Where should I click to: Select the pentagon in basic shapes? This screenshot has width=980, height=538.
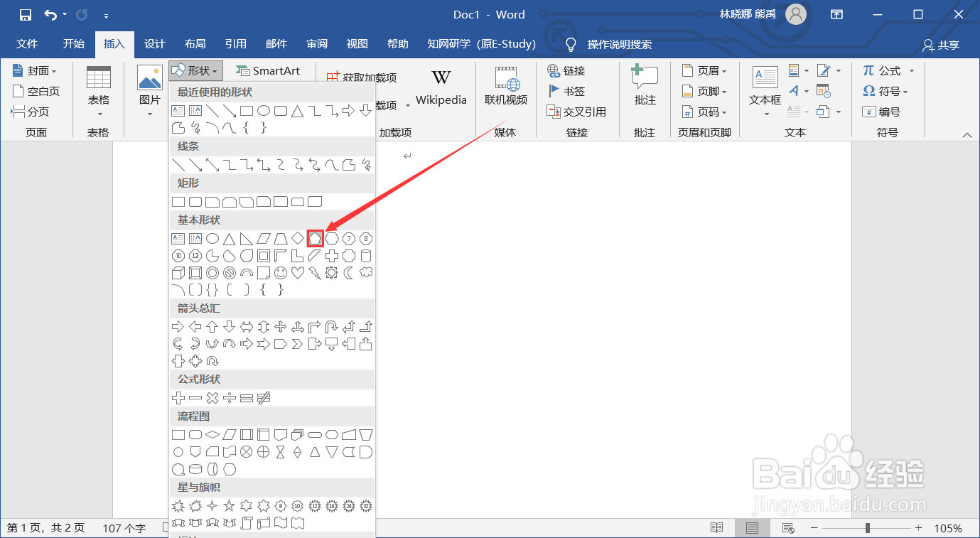(x=315, y=238)
